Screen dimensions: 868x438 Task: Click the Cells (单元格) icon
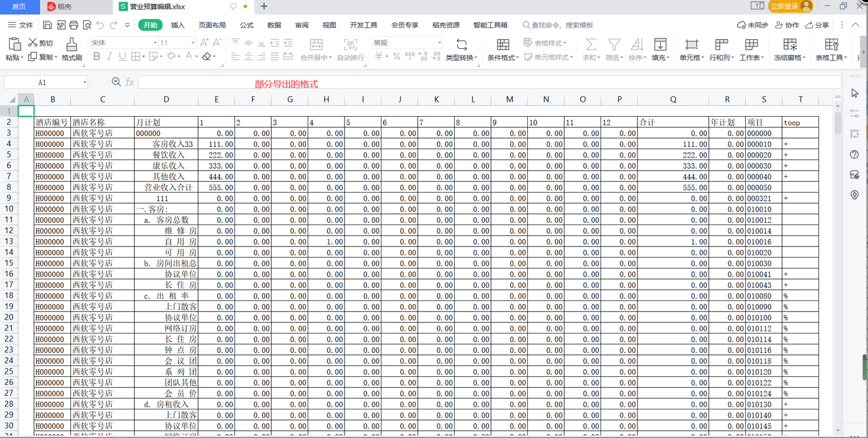(691, 44)
